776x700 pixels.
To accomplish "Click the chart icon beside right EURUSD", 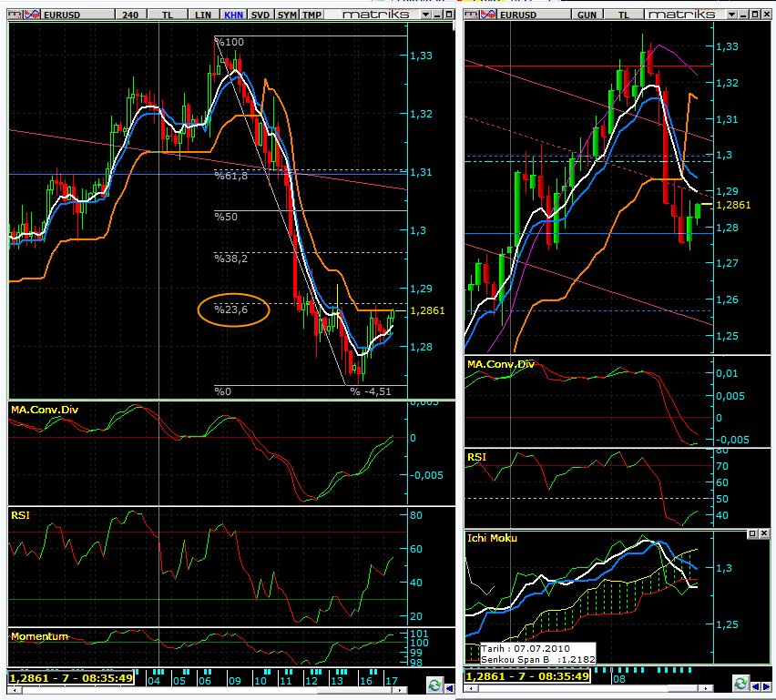I will click(x=488, y=15).
